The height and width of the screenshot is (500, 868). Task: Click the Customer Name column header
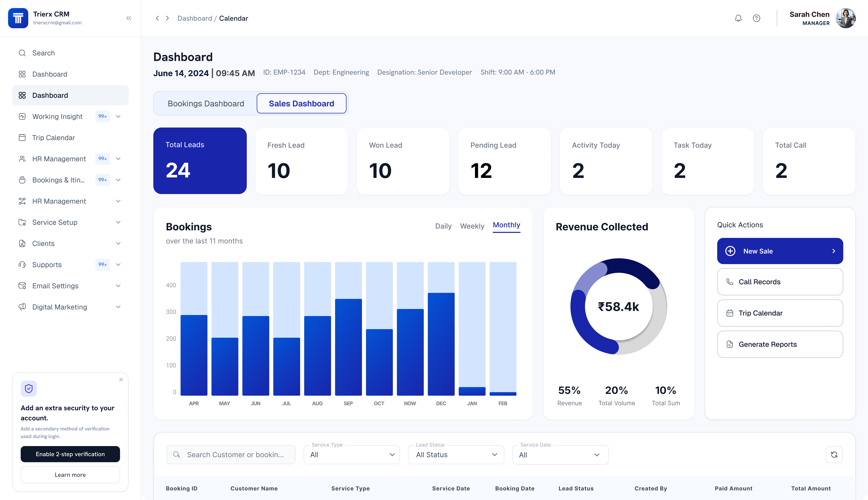(x=254, y=488)
